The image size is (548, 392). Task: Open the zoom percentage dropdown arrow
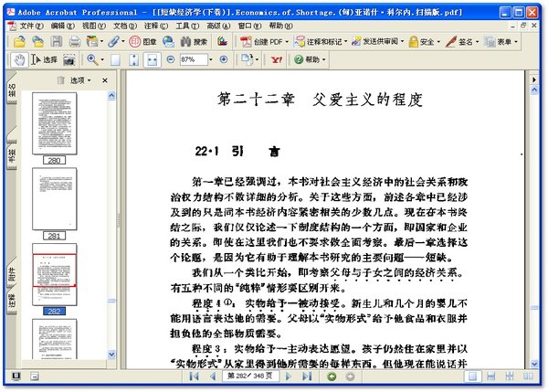(x=210, y=59)
